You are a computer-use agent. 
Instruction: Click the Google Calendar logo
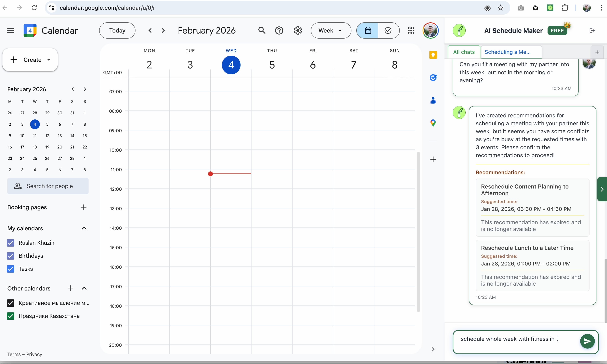(30, 30)
